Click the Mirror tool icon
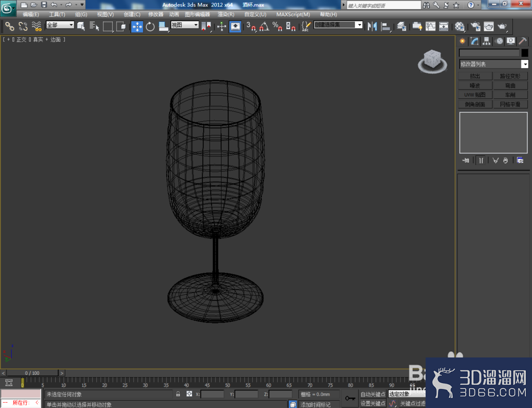Viewport: 532px width, 408px height. [372, 26]
